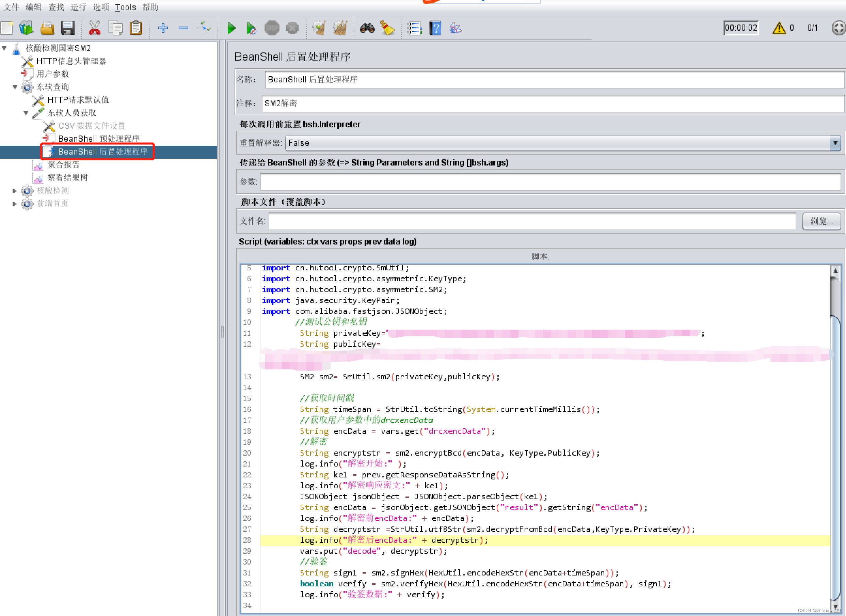Expand the 前端首页 thread group
The height and width of the screenshot is (616, 846).
click(x=15, y=204)
